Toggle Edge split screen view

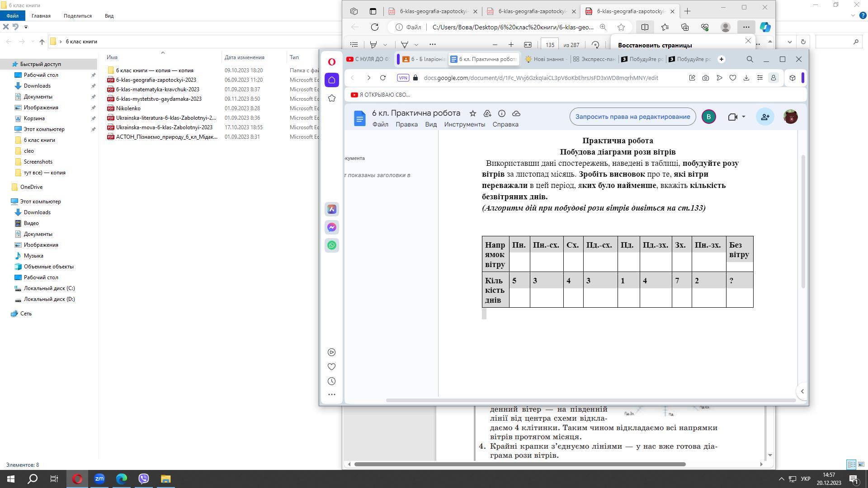tap(645, 27)
